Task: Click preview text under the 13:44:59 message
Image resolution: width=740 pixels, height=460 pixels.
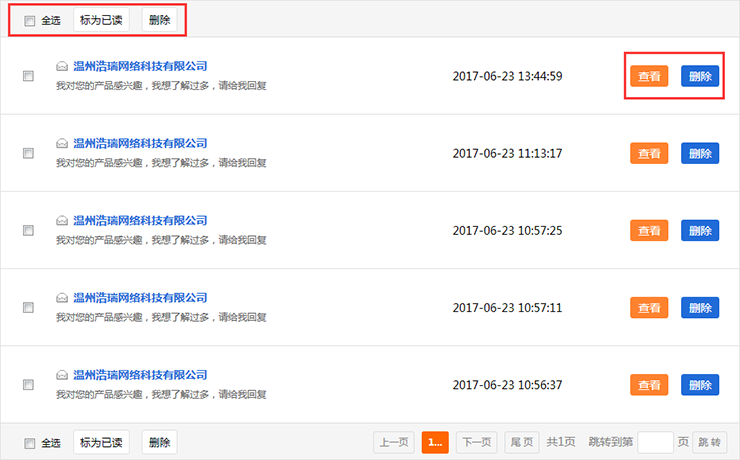Action: tap(161, 86)
